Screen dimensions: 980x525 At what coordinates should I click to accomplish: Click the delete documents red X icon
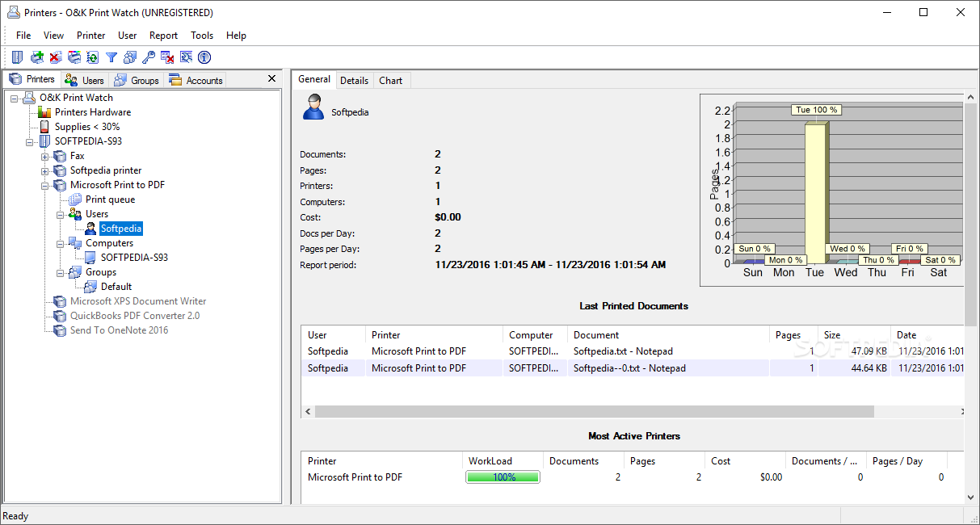pyautogui.click(x=55, y=57)
